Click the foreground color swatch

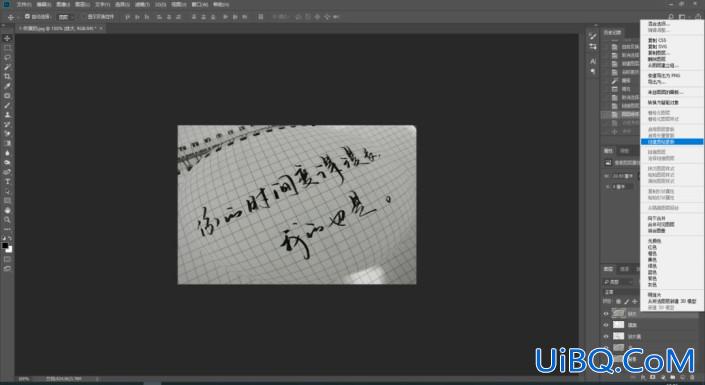click(5, 246)
